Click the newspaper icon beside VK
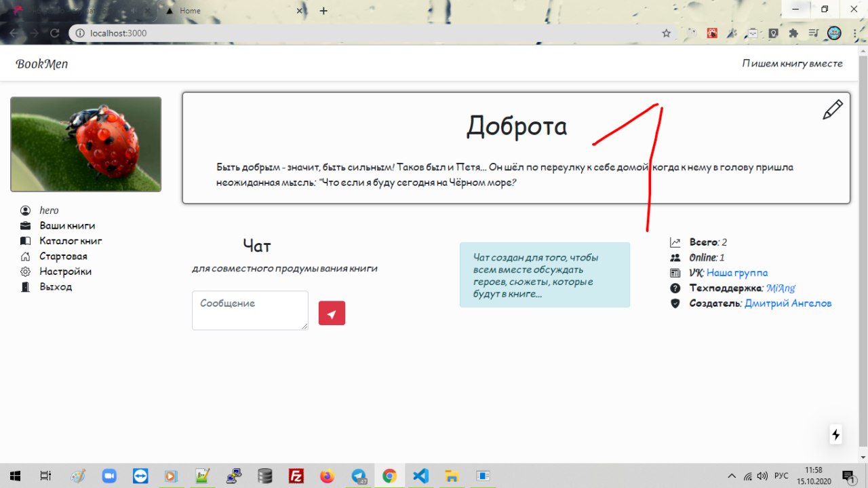 pyautogui.click(x=675, y=273)
